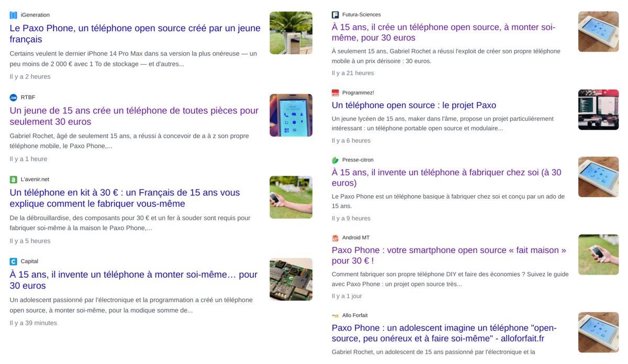Click the RTBF article phone thumbnail
The height and width of the screenshot is (364, 628).
pyautogui.click(x=291, y=115)
